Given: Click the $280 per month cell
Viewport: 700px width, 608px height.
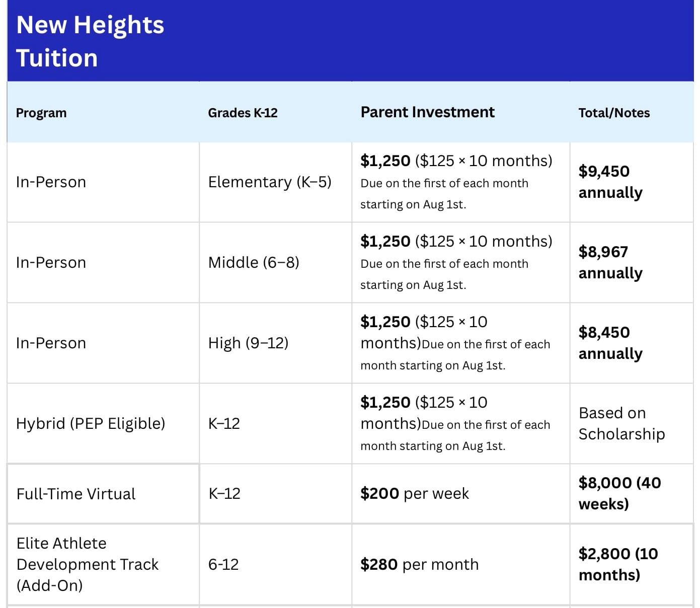Looking at the screenshot, I should click(419, 564).
